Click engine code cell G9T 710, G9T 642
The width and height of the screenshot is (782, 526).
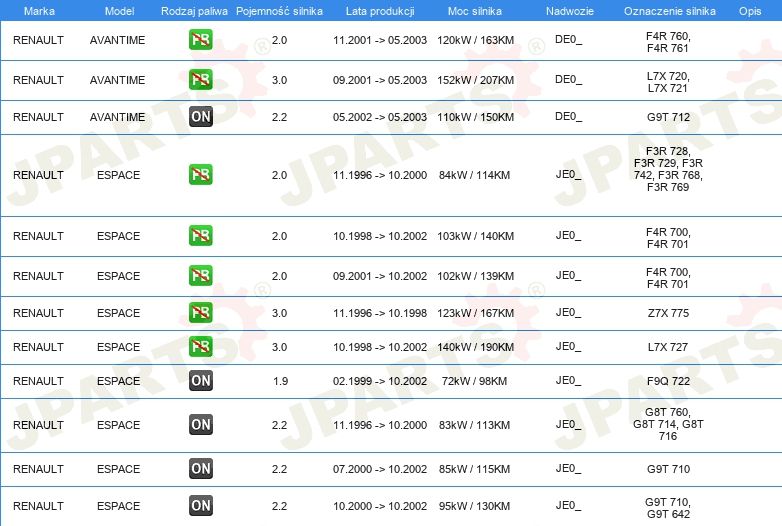coord(668,508)
